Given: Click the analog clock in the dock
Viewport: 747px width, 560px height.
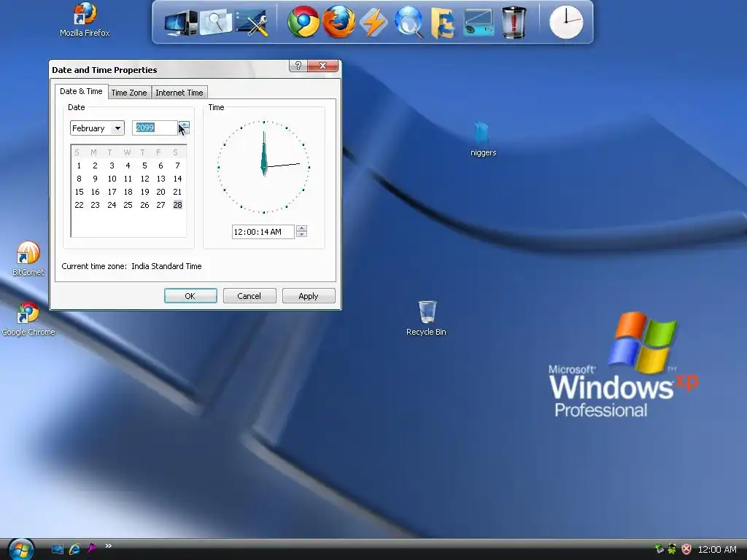Looking at the screenshot, I should [566, 22].
